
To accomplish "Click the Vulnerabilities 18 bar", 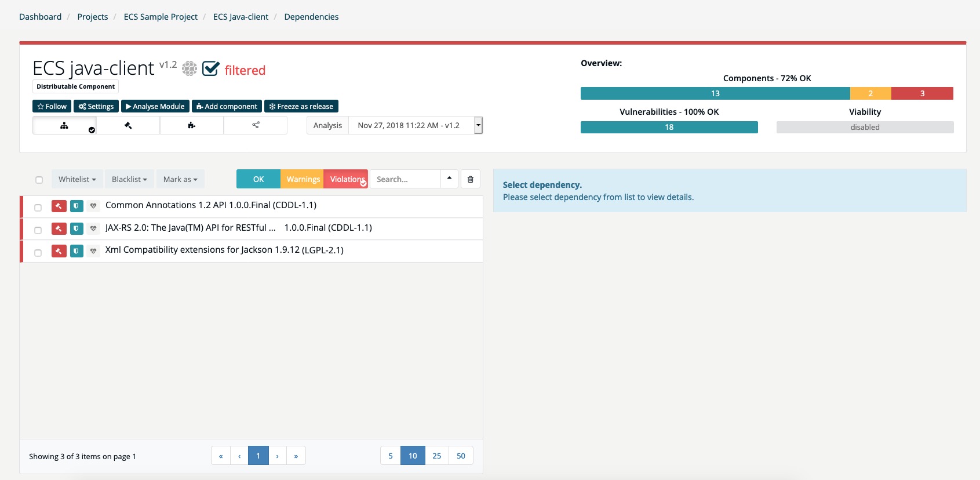I will (x=669, y=127).
